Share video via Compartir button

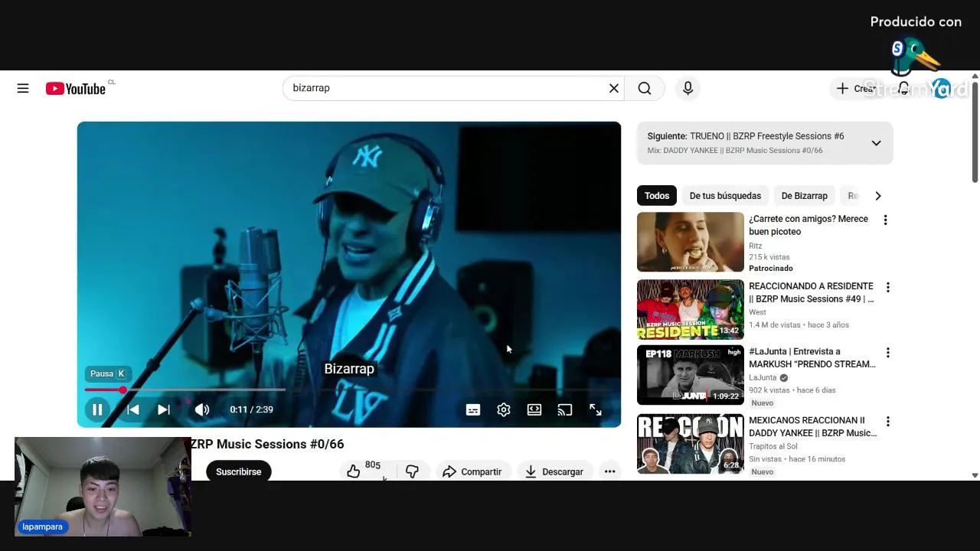pyautogui.click(x=472, y=471)
